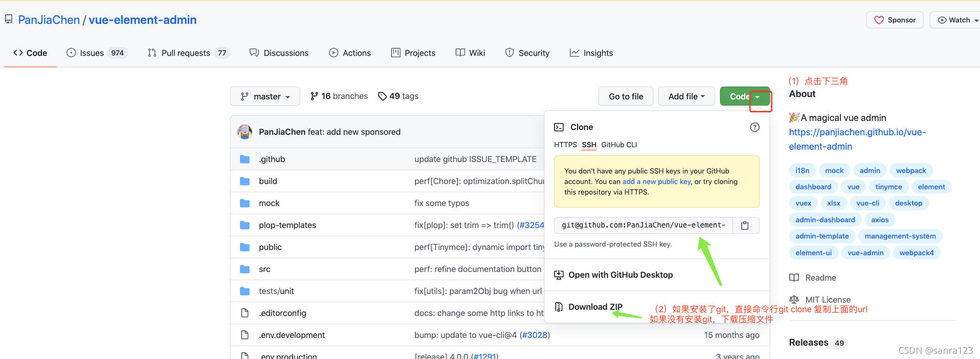
Task: Click the i18n topic tag
Action: (802, 171)
